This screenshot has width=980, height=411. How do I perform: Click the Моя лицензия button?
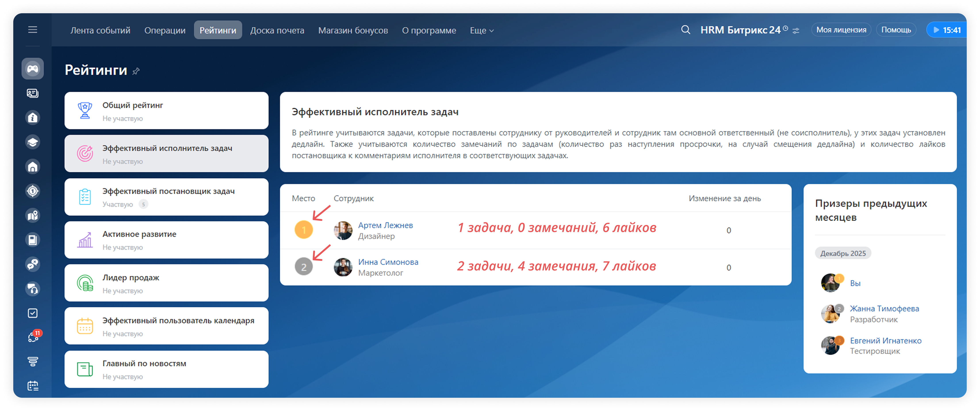[x=841, y=30]
